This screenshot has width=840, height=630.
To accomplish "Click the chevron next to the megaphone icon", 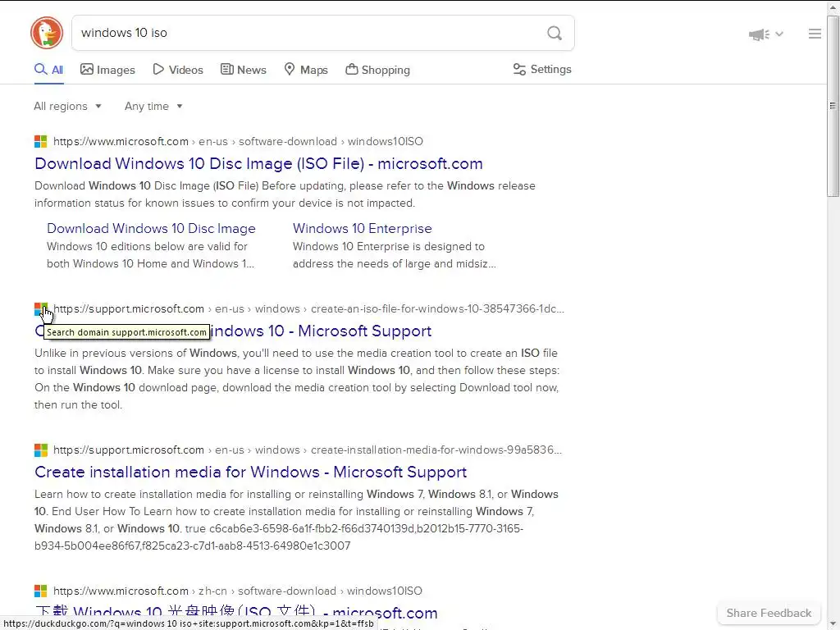I will point(779,34).
